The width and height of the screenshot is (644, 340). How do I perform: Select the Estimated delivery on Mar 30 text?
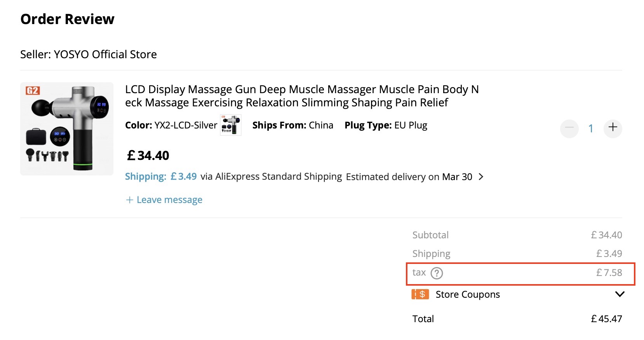[x=409, y=177]
